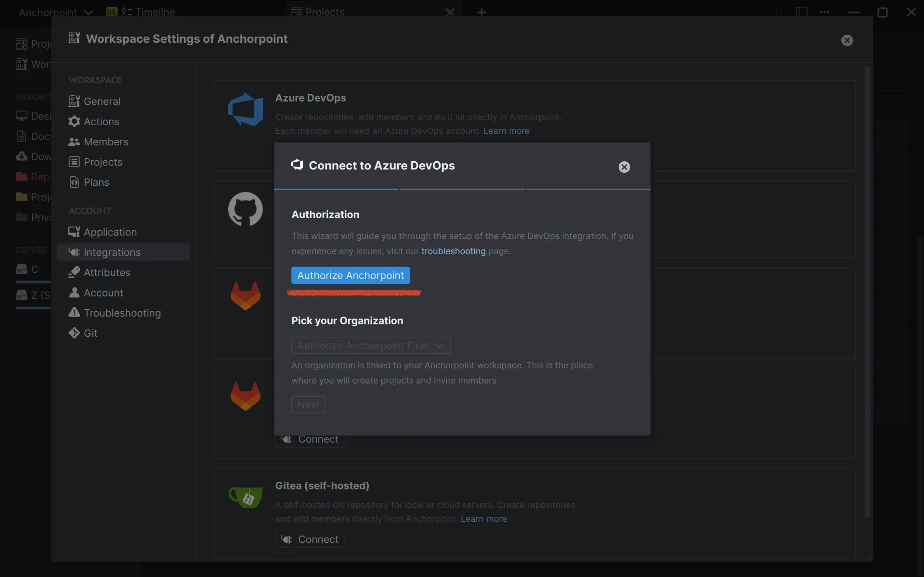Open the Anchorpoint workspace dropdown in title bar
Screen dimensions: 924x577
pos(55,13)
